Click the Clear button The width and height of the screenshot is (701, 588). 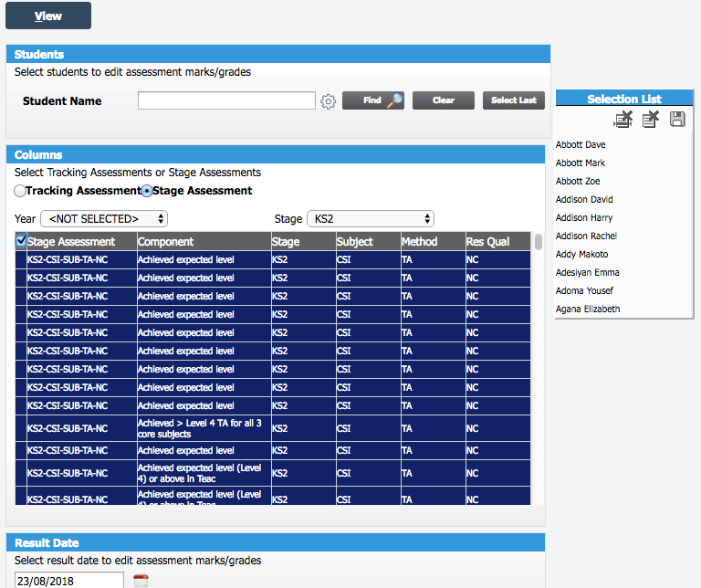[444, 100]
